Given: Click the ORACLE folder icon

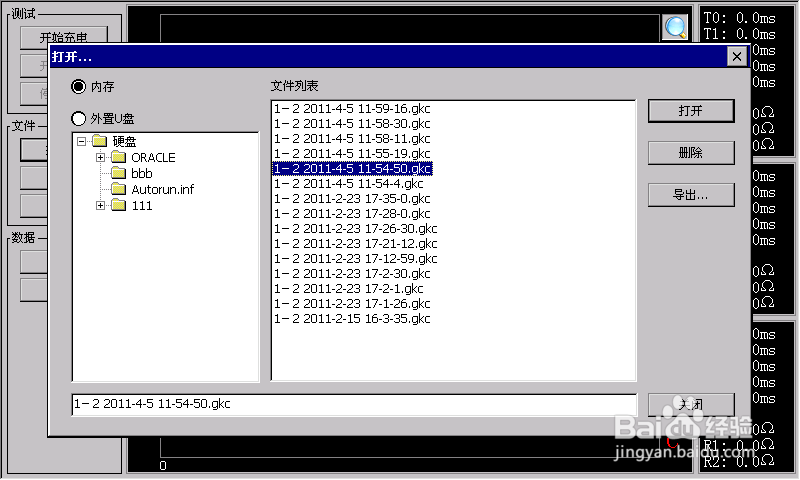Looking at the screenshot, I should pos(118,157).
